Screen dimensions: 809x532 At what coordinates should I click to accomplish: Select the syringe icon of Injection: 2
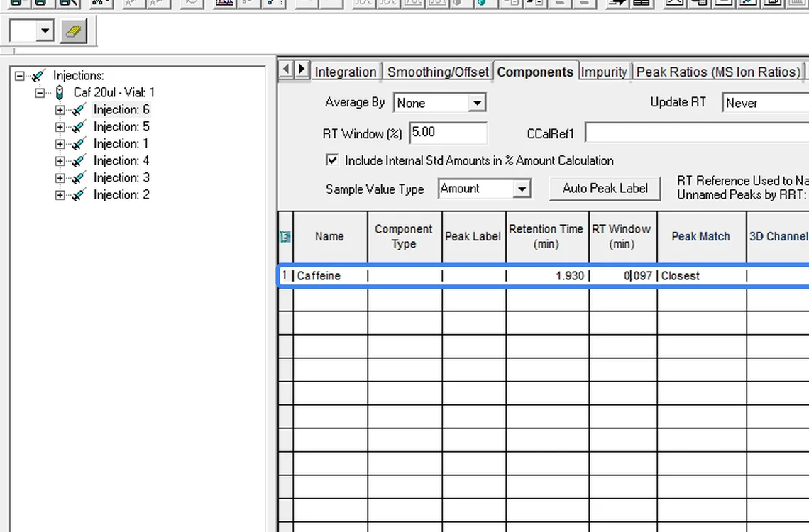point(79,195)
